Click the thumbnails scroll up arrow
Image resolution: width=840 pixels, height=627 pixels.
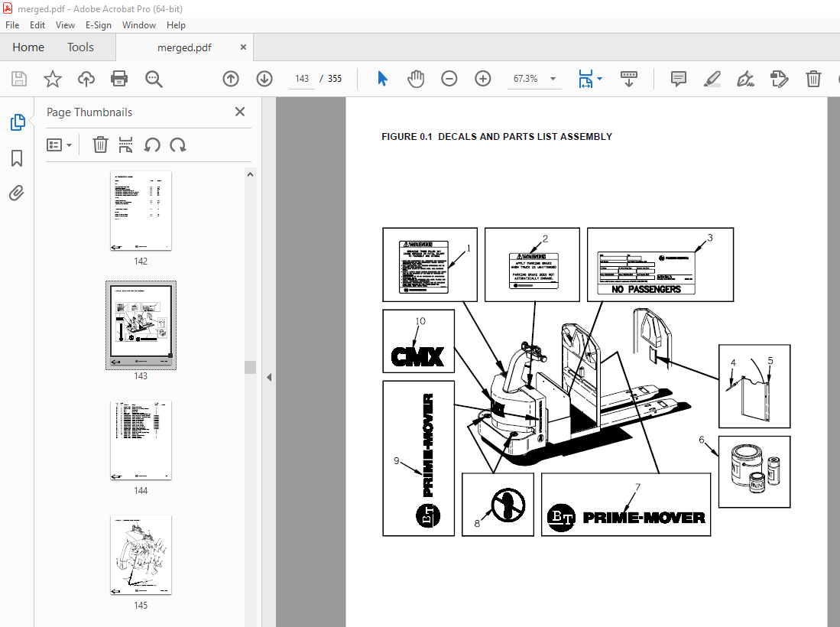[x=250, y=174]
